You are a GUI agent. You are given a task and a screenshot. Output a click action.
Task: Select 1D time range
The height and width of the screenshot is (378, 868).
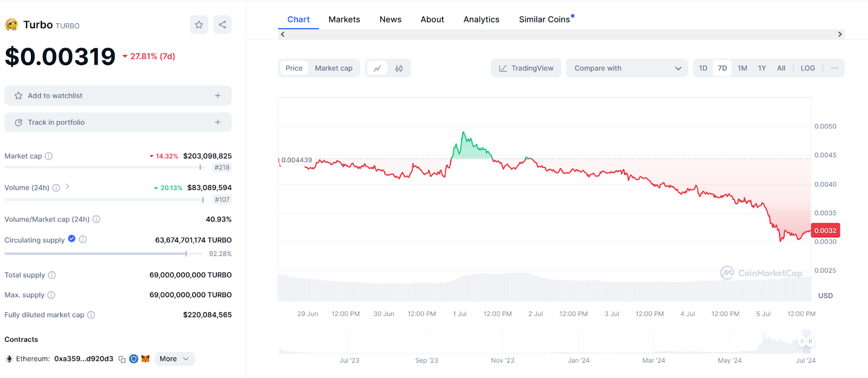pyautogui.click(x=703, y=68)
